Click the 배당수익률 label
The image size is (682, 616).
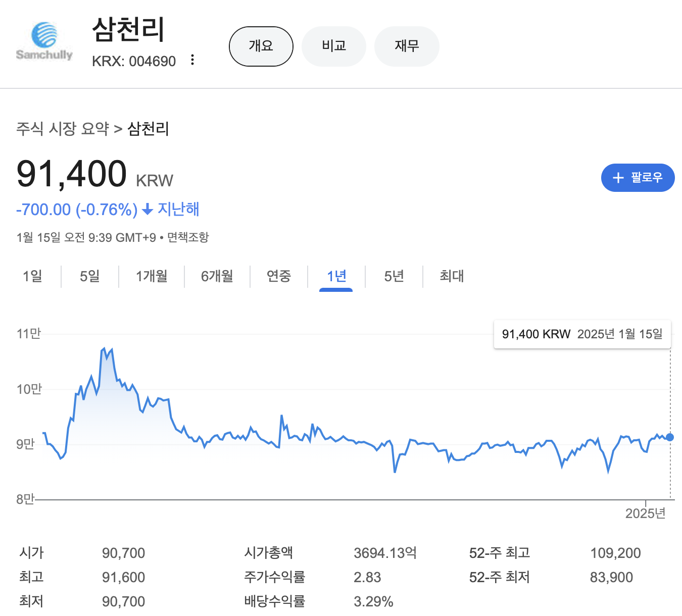tap(275, 601)
